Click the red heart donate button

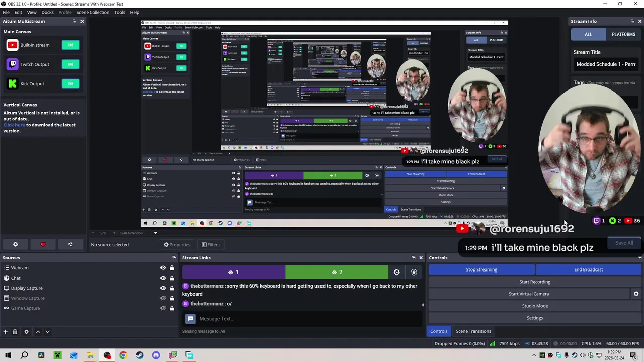[43, 244]
